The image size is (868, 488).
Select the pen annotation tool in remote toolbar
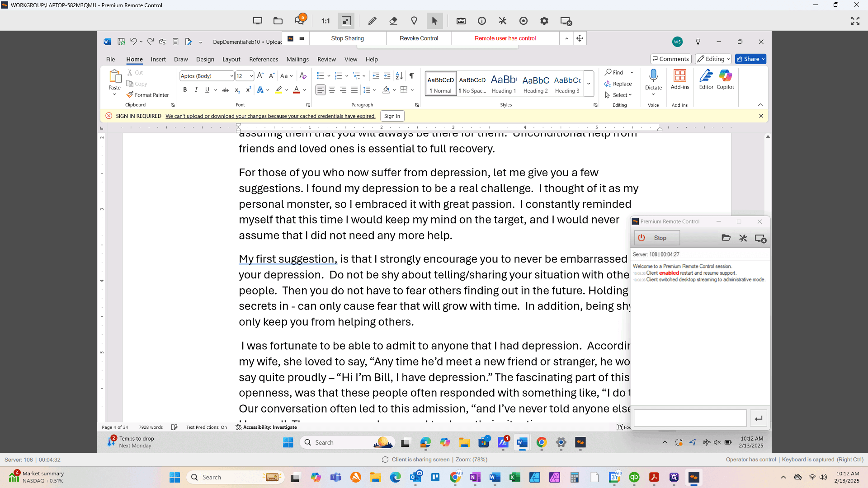pos(372,21)
